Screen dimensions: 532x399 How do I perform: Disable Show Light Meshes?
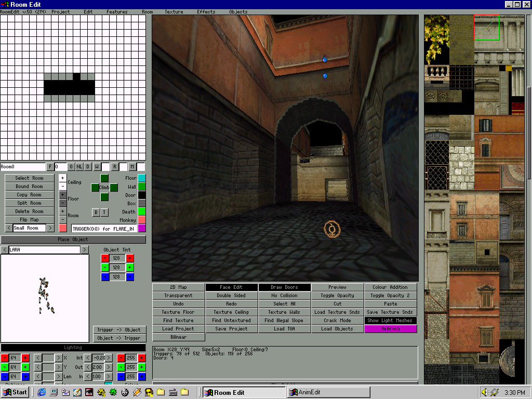pyautogui.click(x=390, y=321)
